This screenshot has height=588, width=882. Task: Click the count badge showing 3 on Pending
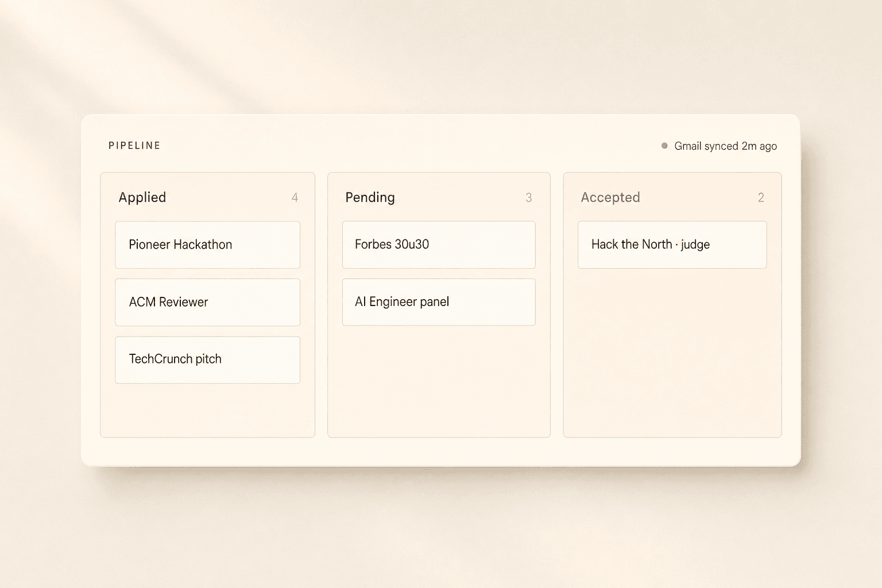tap(529, 198)
